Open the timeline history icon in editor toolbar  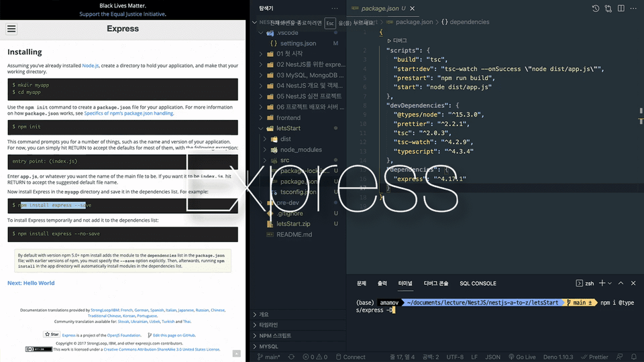coord(596,8)
